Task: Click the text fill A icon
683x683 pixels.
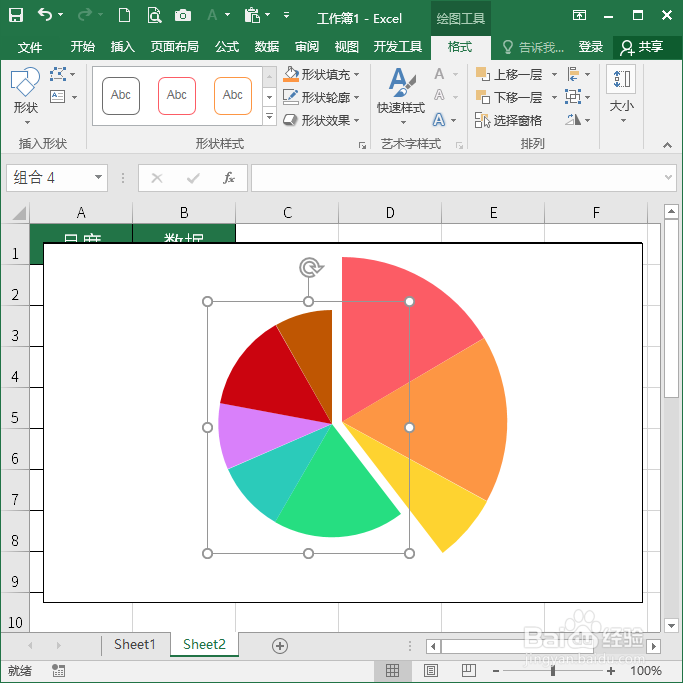Action: pos(440,74)
